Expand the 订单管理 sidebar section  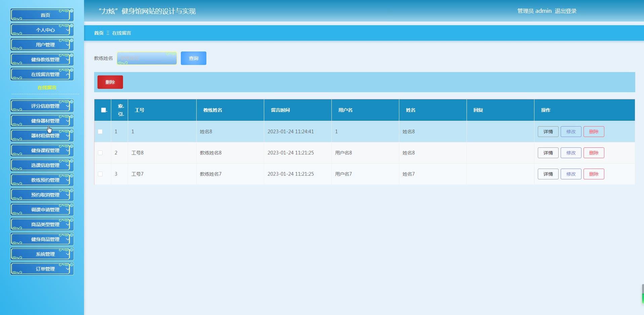tap(45, 269)
